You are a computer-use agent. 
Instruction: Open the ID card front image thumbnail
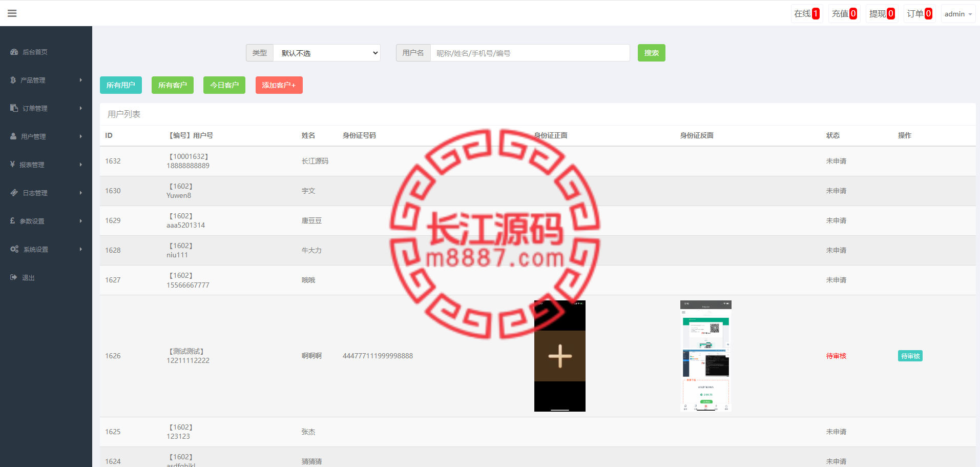pyautogui.click(x=560, y=356)
